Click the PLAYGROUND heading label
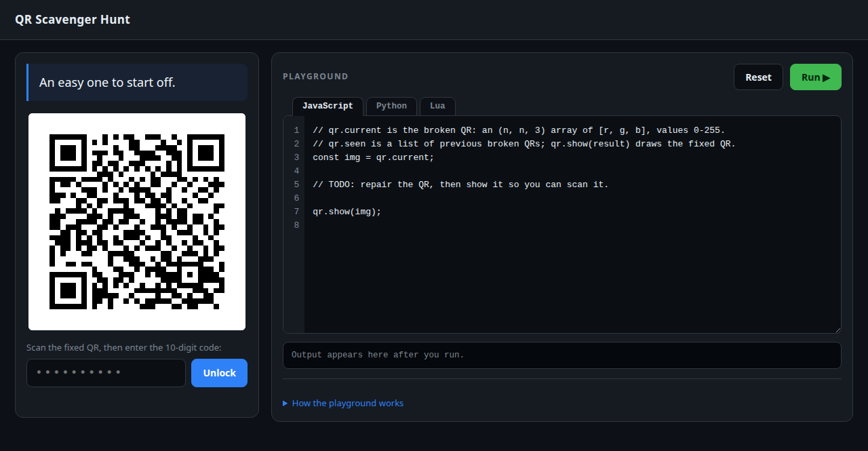 click(x=315, y=77)
